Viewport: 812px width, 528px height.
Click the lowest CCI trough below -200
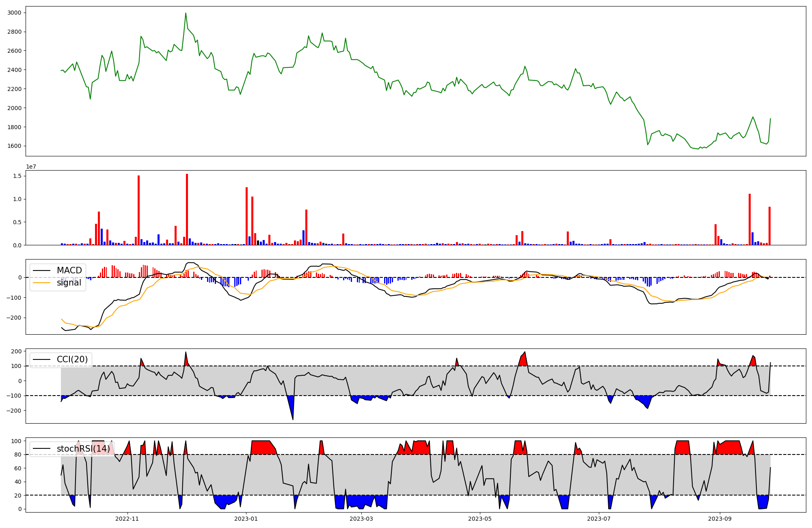[x=293, y=419]
